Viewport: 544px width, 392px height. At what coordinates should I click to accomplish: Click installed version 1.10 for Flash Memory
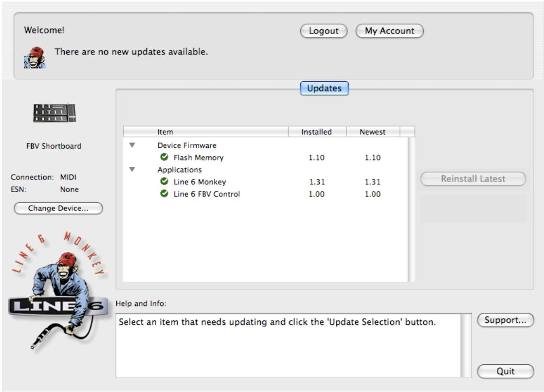click(316, 158)
